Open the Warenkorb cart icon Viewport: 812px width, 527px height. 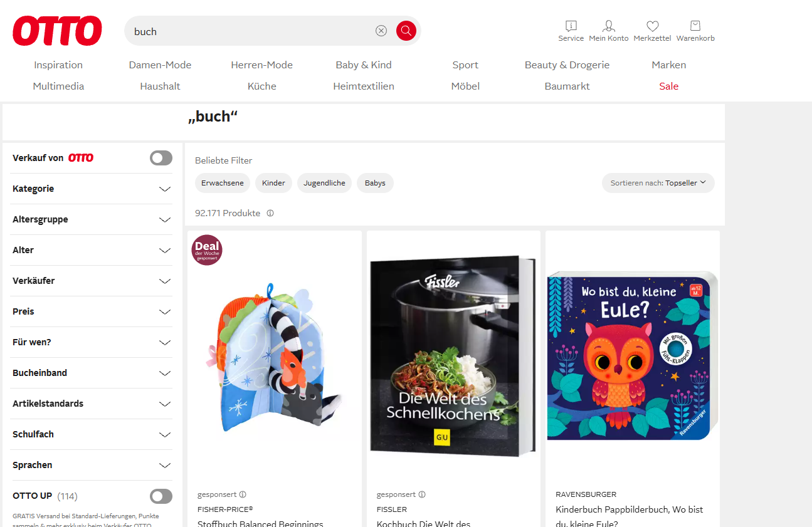695,31
